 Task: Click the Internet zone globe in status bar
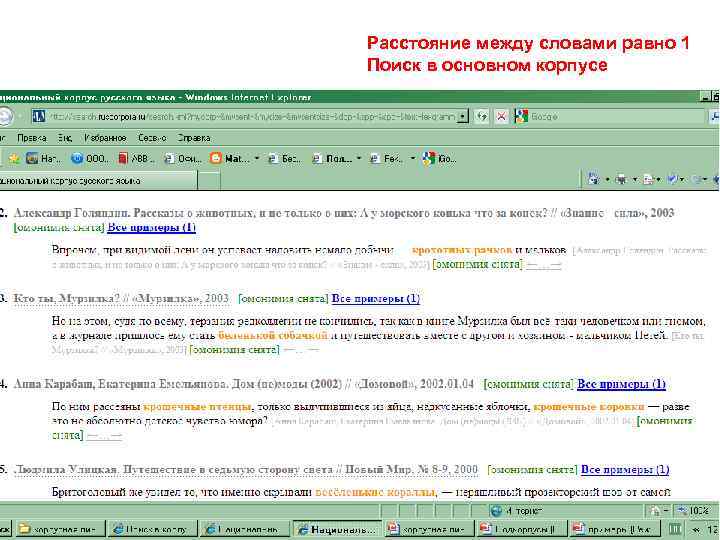click(496, 511)
